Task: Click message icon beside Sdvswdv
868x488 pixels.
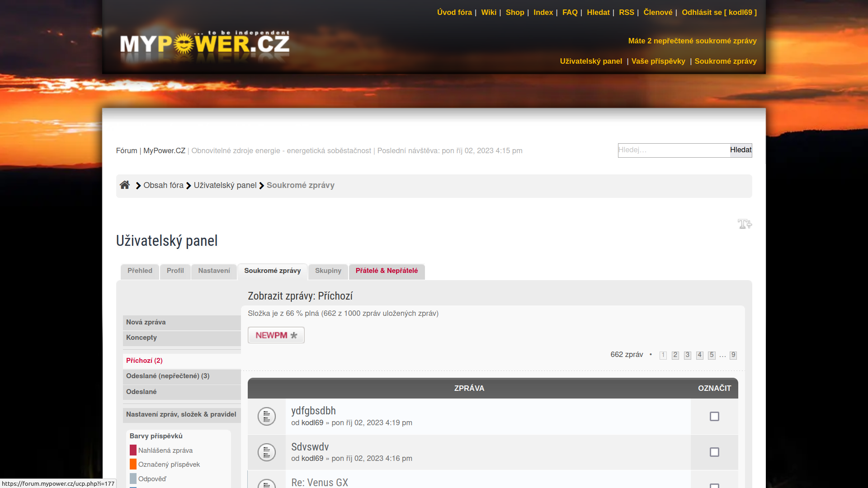Action: [x=267, y=452]
